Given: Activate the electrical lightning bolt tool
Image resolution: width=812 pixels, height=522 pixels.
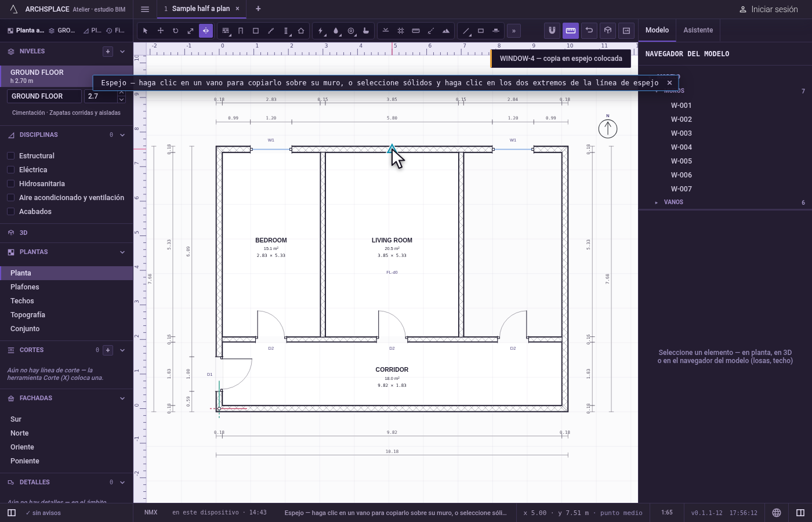Looking at the screenshot, I should (321, 31).
